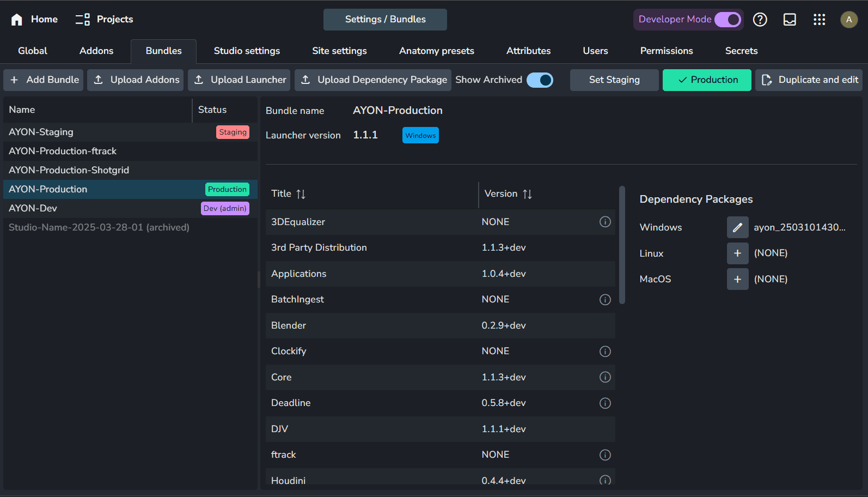Click Settings / Bundles breadcrumb button
The width and height of the screenshot is (868, 497).
[x=385, y=20]
